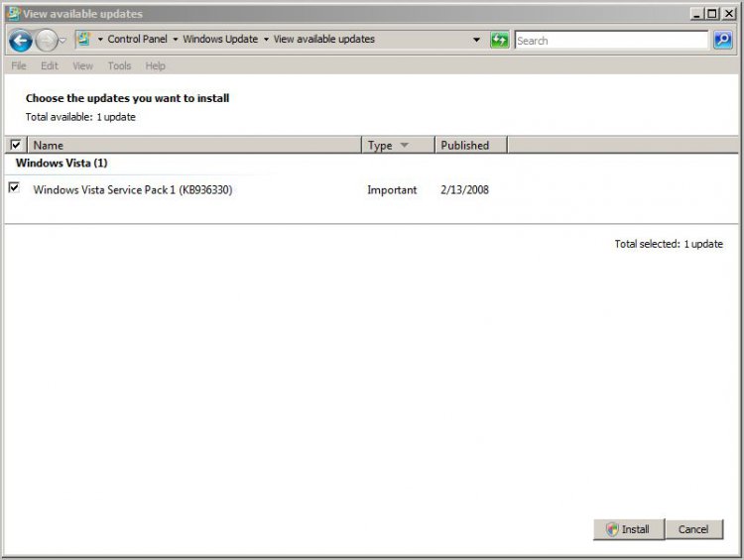Image resolution: width=744 pixels, height=560 pixels.
Task: Click the Important type cell
Action: point(392,190)
